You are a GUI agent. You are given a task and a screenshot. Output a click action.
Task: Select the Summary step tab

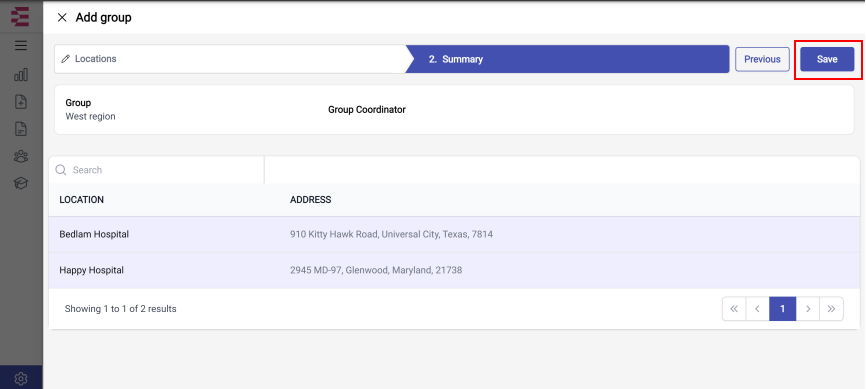pos(568,59)
